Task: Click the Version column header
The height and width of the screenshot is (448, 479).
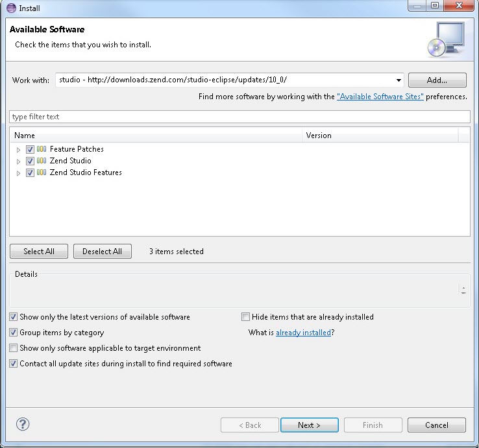Action: [380, 136]
